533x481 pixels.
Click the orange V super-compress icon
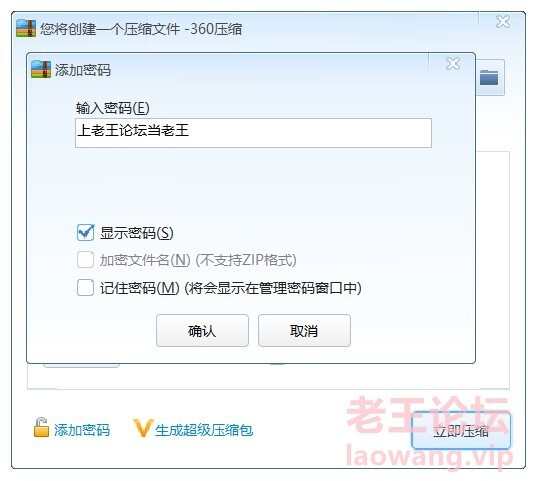click(x=143, y=428)
